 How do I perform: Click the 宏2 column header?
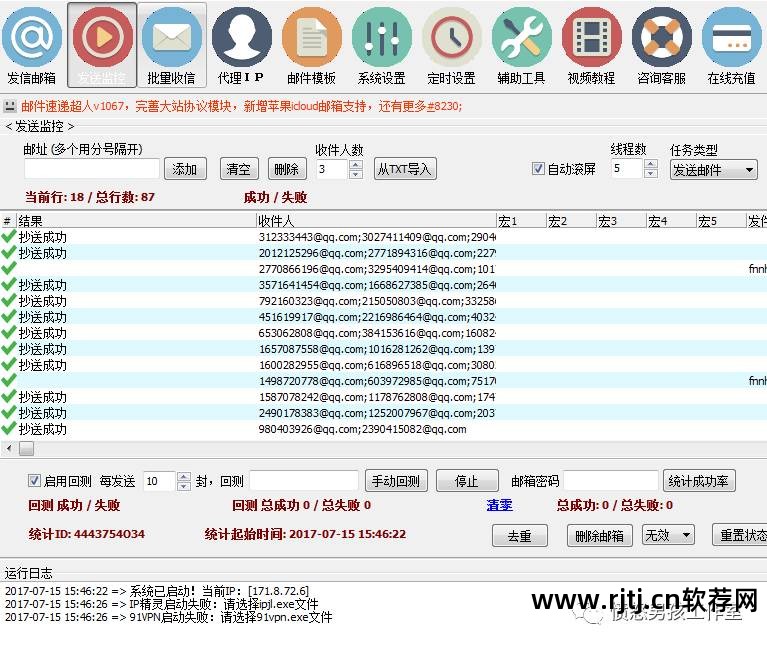point(571,221)
